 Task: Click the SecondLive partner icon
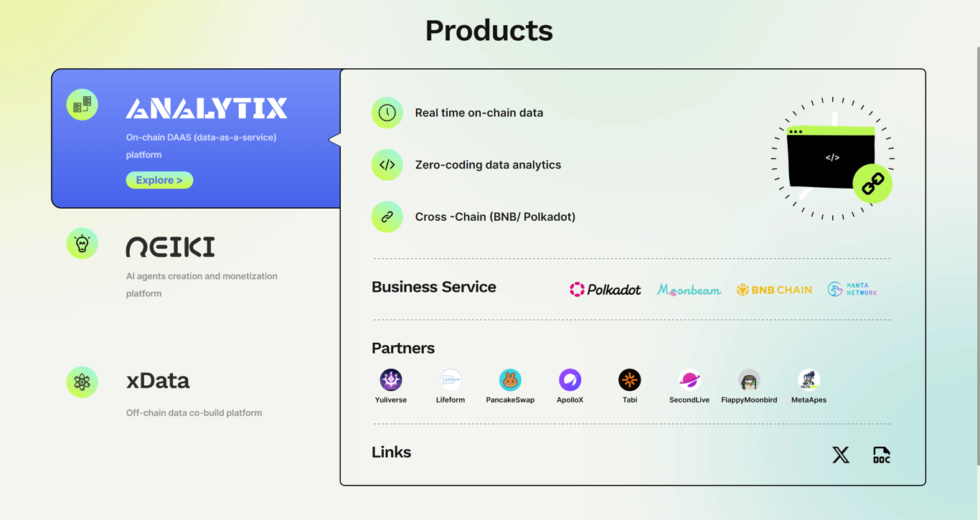pyautogui.click(x=689, y=379)
